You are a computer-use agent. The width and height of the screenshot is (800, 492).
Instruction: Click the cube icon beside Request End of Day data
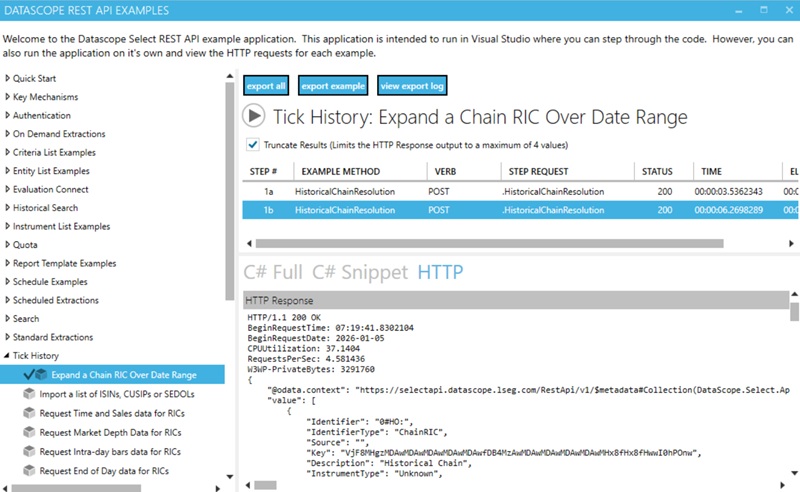click(29, 471)
